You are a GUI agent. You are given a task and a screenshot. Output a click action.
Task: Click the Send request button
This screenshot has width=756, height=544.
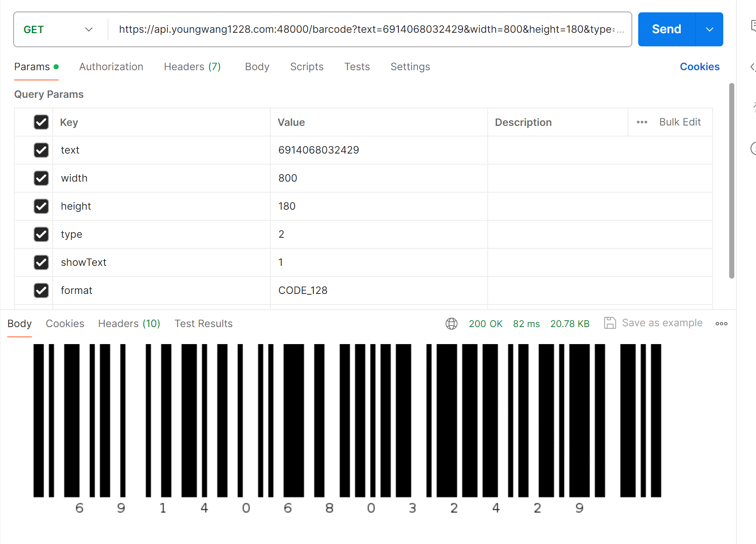coord(666,29)
